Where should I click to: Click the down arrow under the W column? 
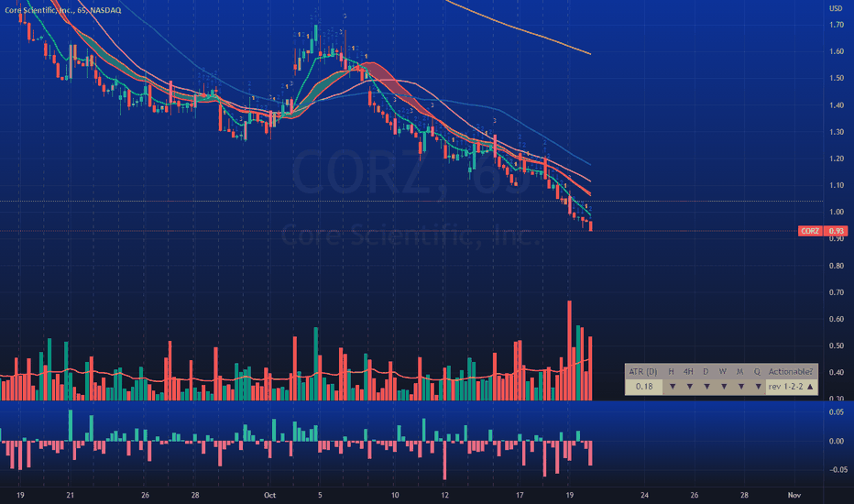click(x=724, y=387)
